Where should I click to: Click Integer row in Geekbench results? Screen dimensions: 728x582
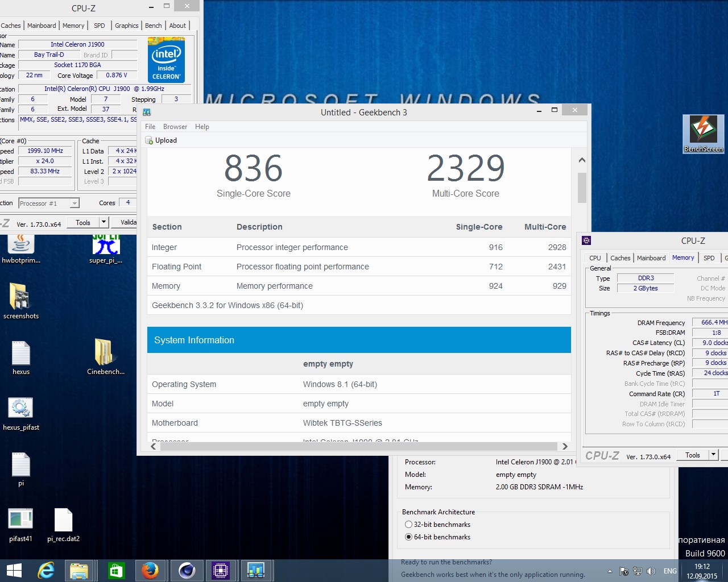pos(359,247)
